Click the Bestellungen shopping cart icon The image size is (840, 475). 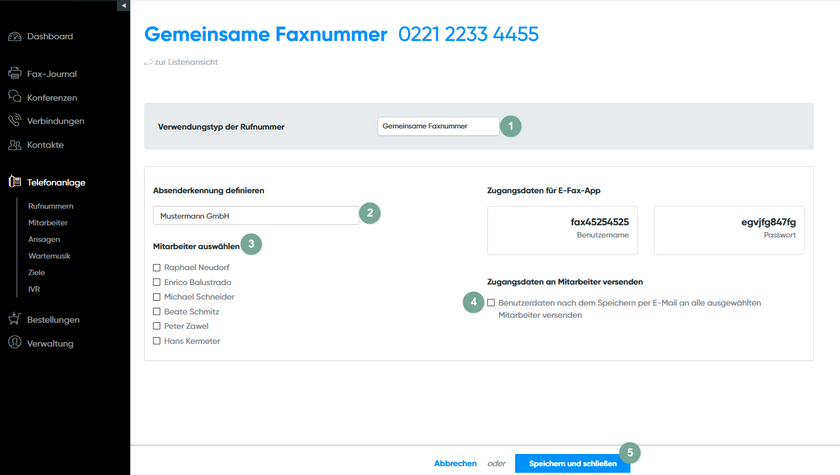(14, 319)
